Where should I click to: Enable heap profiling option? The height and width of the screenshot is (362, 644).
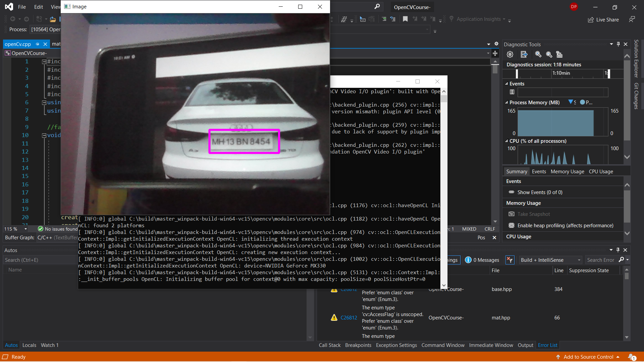coord(565,225)
